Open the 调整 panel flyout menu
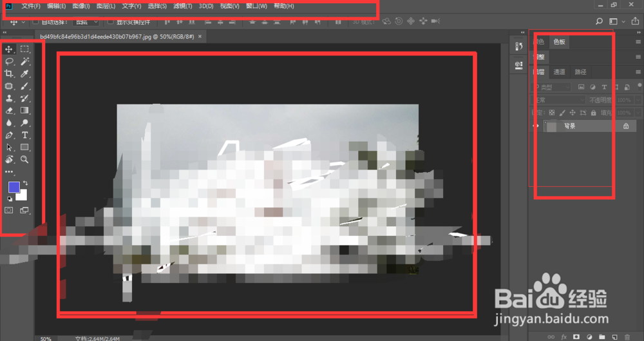Screen dimensions: 644x341 click(638, 57)
